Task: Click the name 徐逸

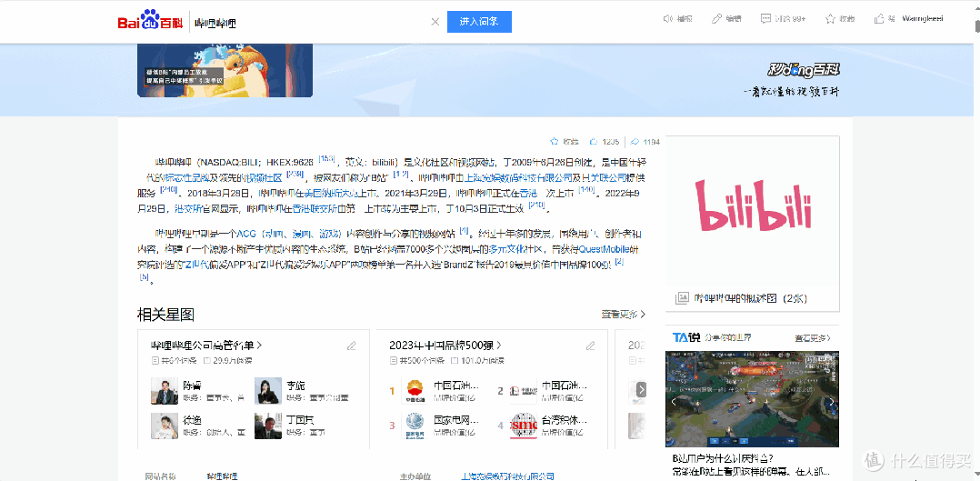Action: click(x=192, y=420)
